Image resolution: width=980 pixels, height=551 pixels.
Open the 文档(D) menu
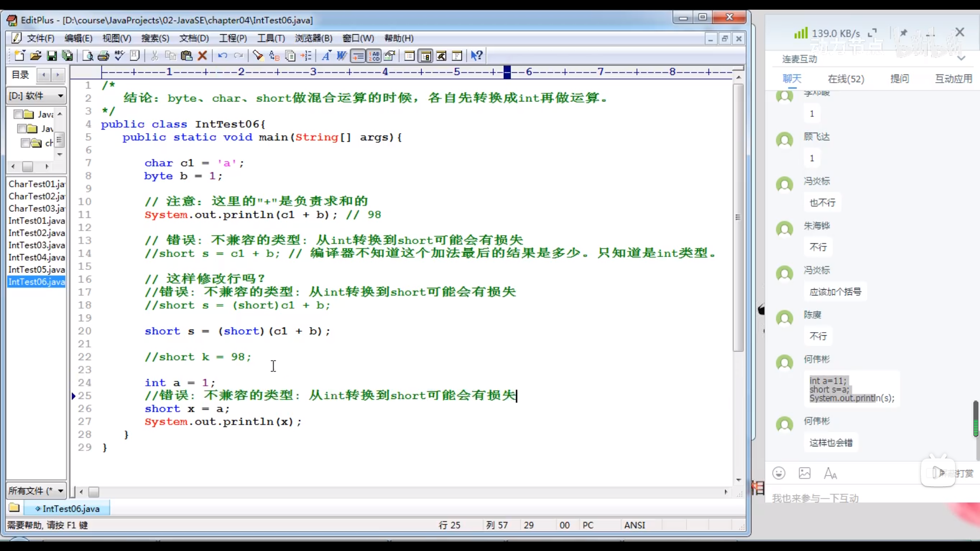tap(194, 38)
